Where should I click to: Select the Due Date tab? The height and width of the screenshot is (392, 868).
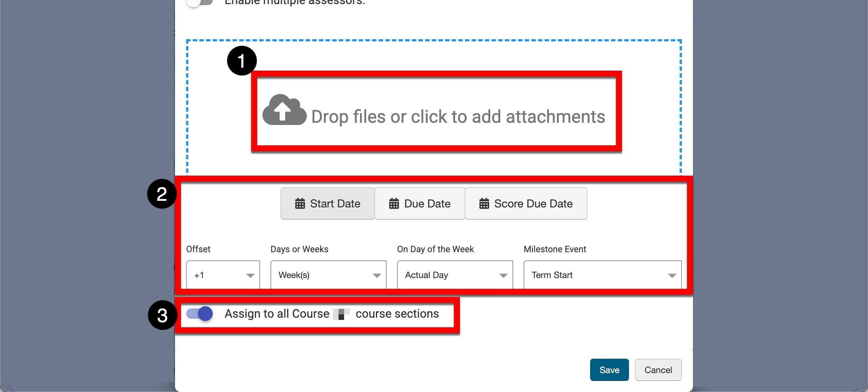[420, 204]
